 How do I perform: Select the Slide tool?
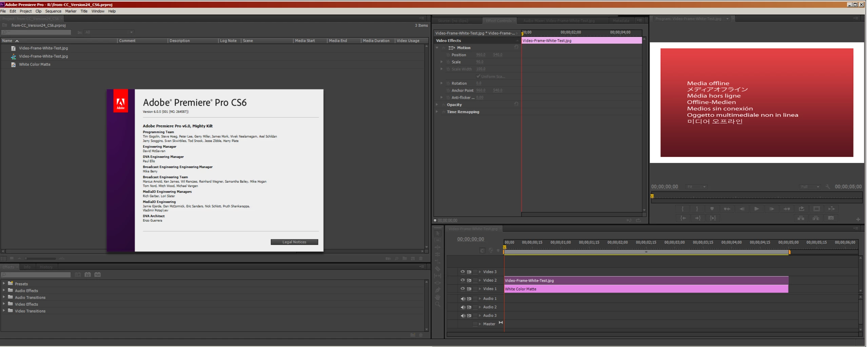pyautogui.click(x=437, y=283)
